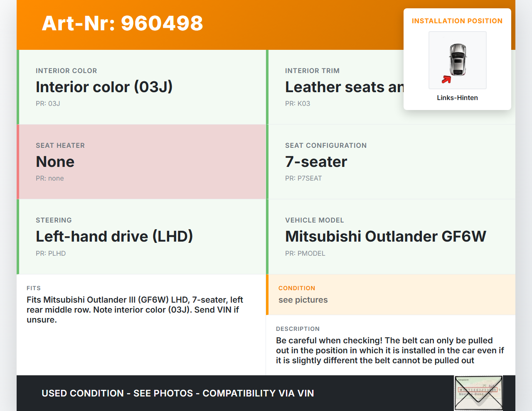Click the PR: P7SEAT code

(x=303, y=178)
